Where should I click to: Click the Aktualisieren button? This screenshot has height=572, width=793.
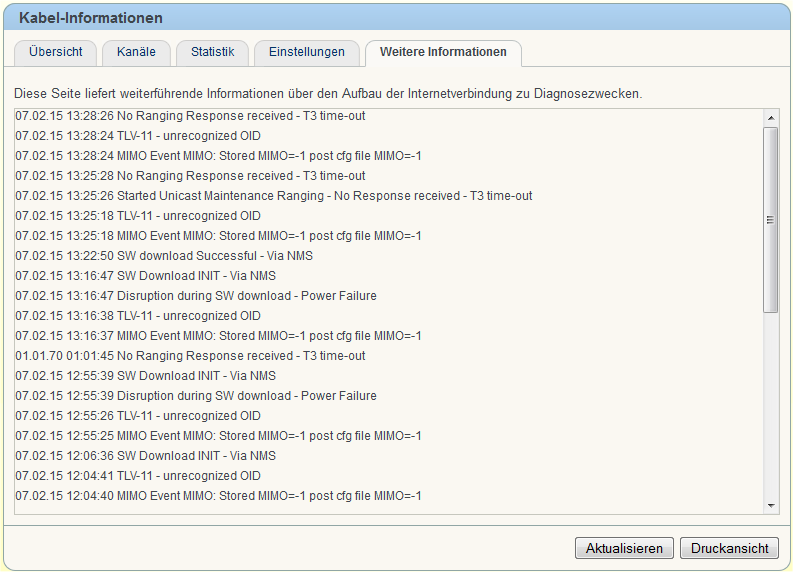624,548
